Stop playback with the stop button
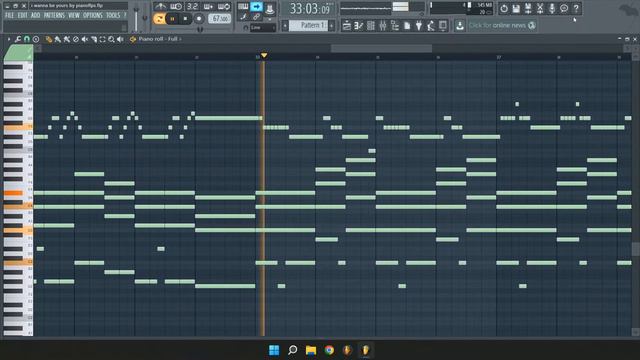 (185, 19)
